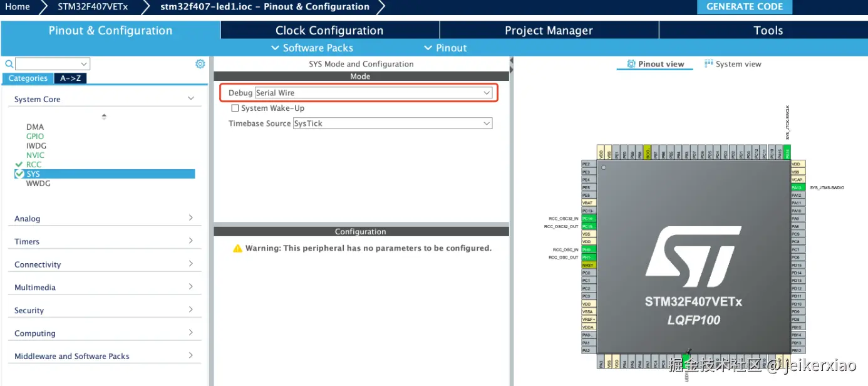Open the Debug dropdown showing Serial Wire
The height and width of the screenshot is (386, 868).
pyautogui.click(x=373, y=93)
